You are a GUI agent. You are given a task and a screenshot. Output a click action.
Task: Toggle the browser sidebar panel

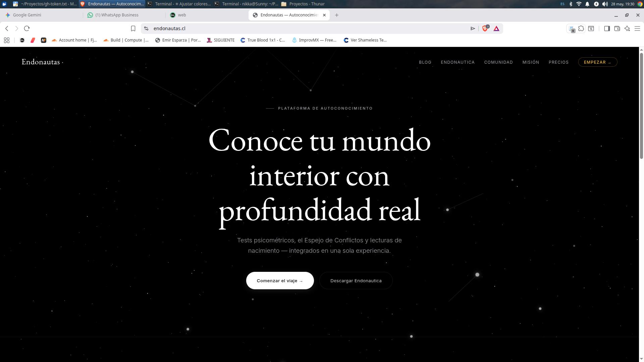point(607,28)
